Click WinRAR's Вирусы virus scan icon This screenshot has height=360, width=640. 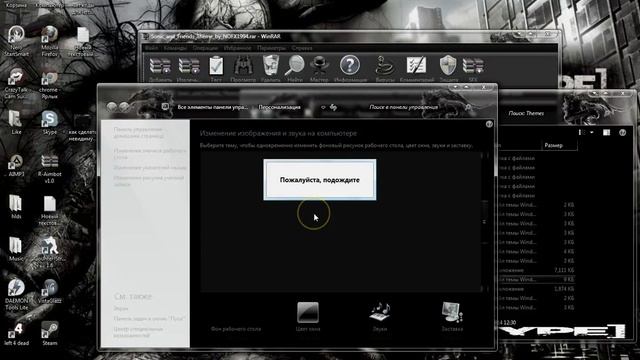[x=384, y=65]
